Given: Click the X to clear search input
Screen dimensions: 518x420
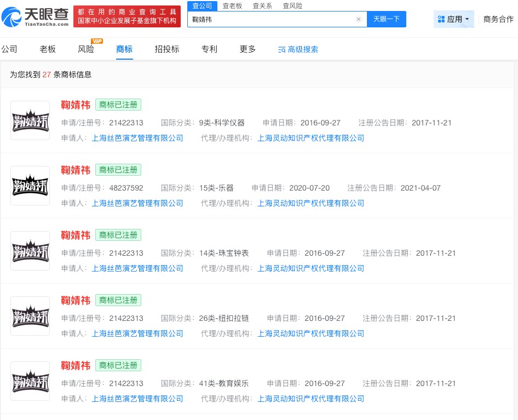Looking at the screenshot, I should [359, 19].
